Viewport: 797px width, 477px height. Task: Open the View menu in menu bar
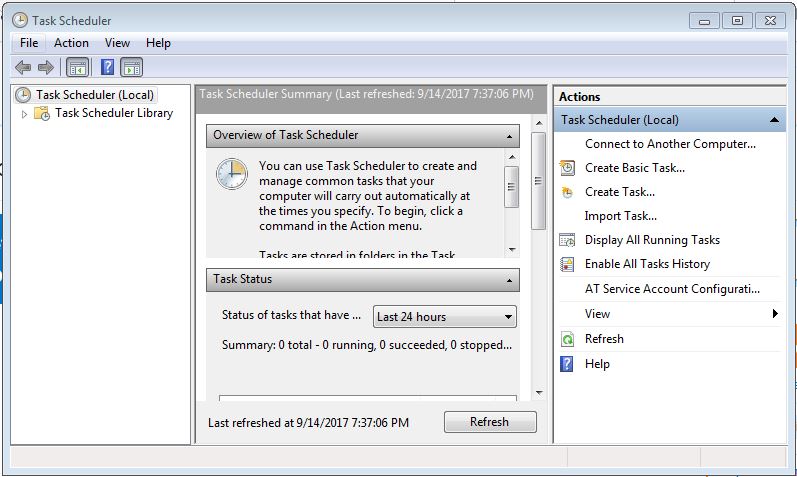[117, 43]
